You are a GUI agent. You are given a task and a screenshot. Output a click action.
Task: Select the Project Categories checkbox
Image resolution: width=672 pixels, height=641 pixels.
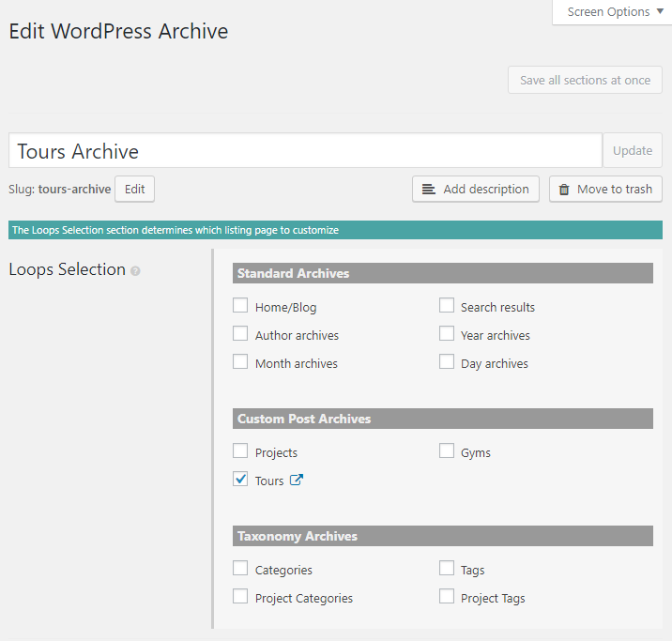[240, 596]
